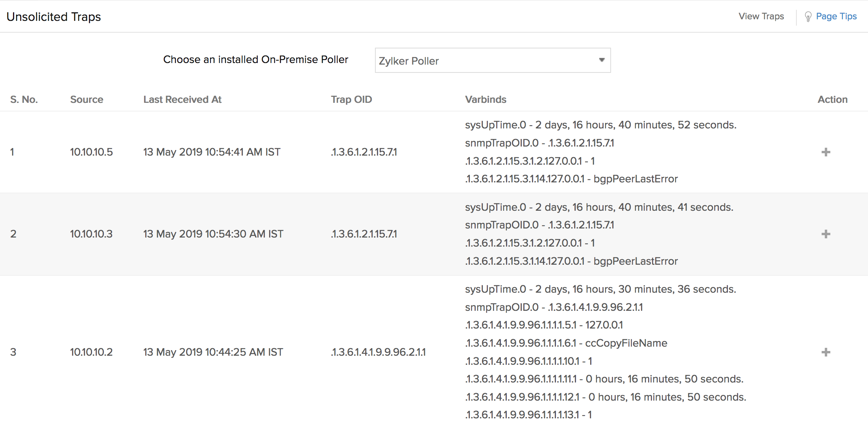Click the Last Received At column header

pyautogui.click(x=182, y=100)
